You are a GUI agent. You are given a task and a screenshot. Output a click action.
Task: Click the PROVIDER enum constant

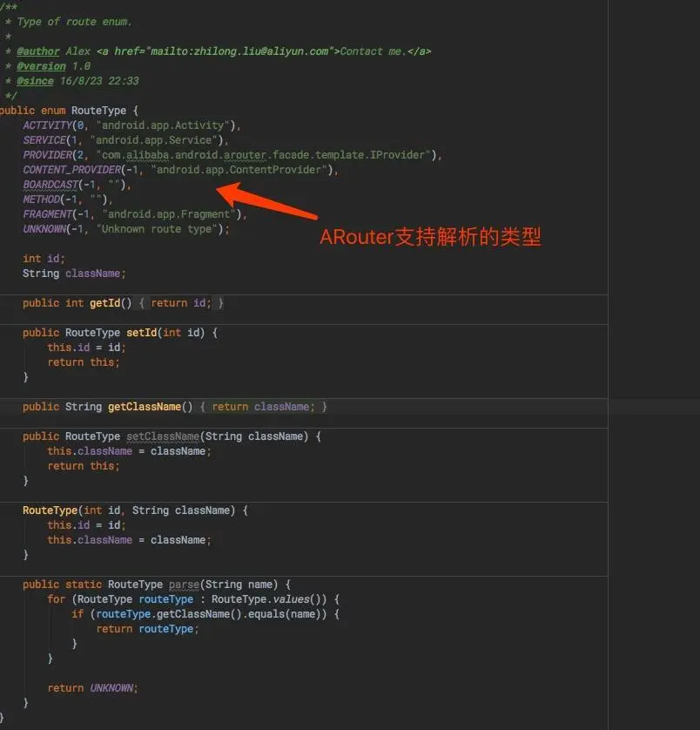click(46, 154)
